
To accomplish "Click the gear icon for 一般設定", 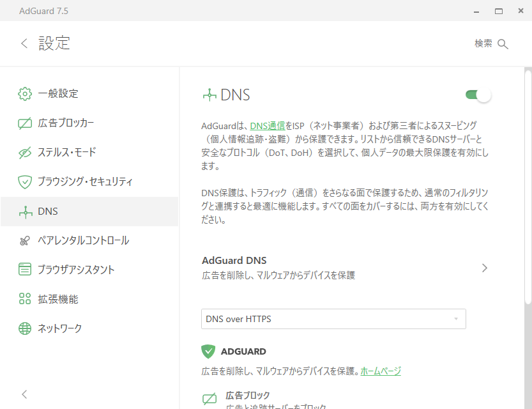I will coord(25,94).
